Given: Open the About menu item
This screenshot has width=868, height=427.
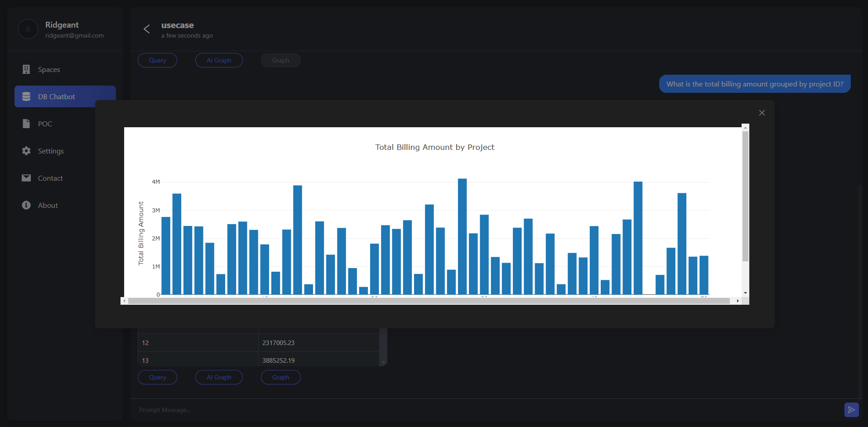Looking at the screenshot, I should (x=48, y=205).
